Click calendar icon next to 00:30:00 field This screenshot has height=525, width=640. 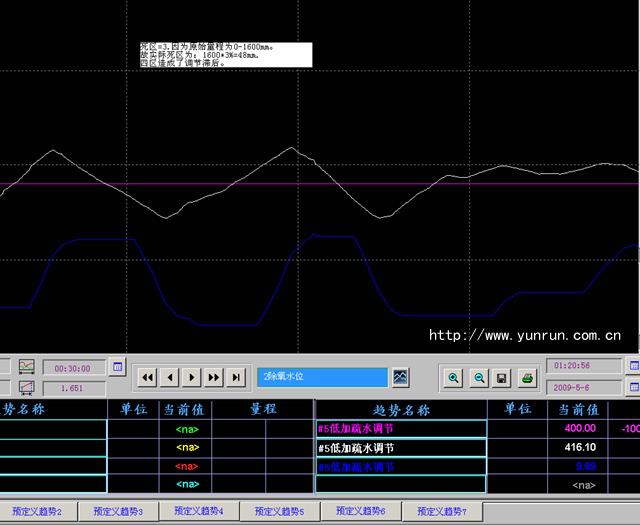118,367
